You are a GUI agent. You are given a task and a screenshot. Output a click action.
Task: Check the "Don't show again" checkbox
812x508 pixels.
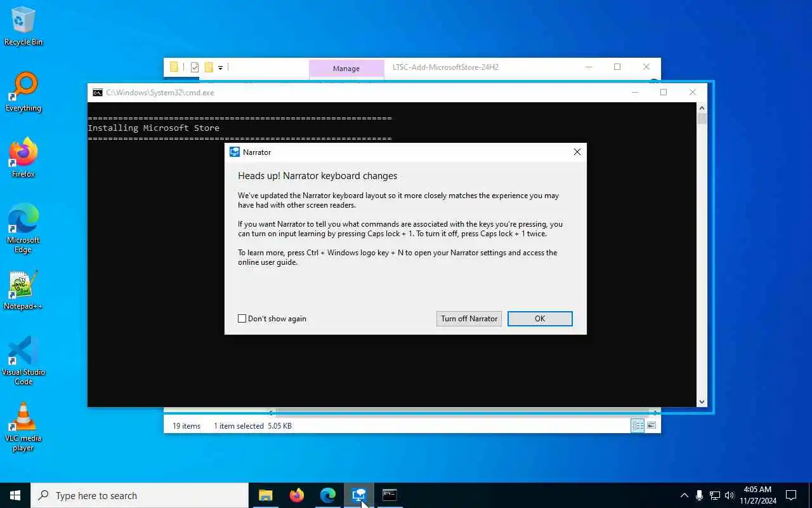pos(242,319)
